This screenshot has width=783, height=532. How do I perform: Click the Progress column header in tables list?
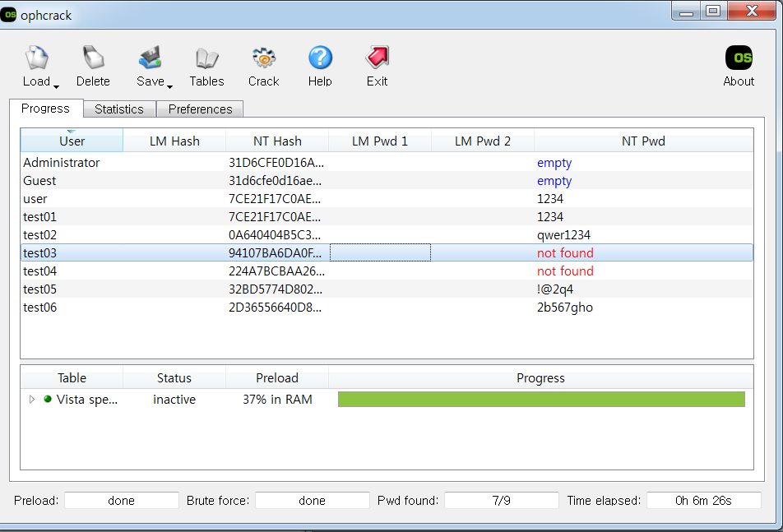(541, 377)
